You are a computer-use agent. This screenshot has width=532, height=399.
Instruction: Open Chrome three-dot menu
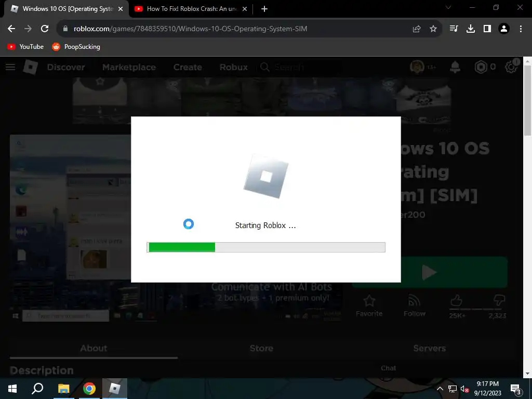pos(521,29)
